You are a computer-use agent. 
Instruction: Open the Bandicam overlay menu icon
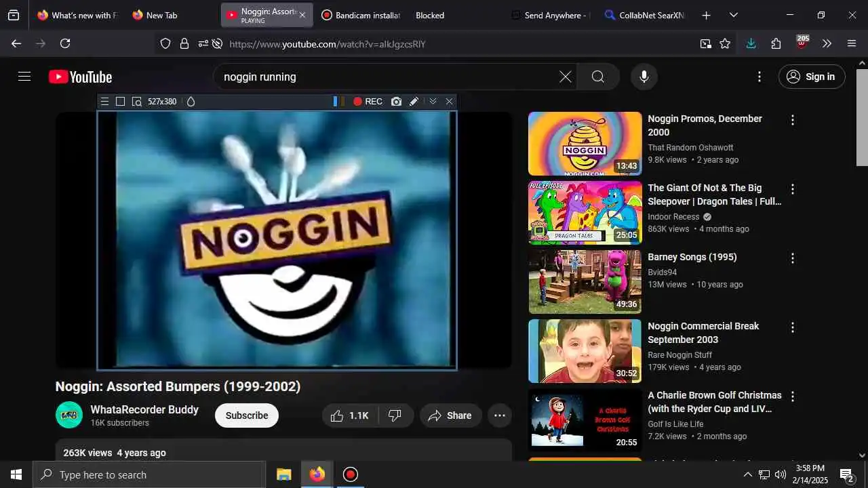click(x=104, y=102)
